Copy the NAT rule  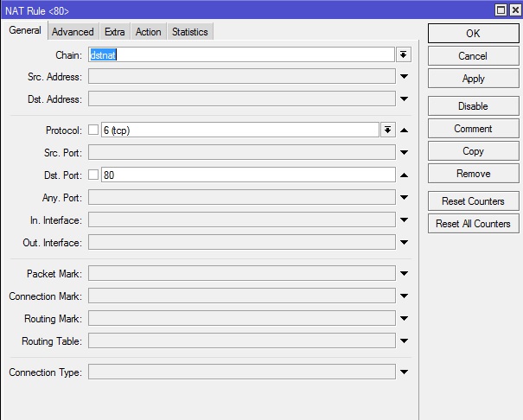(x=474, y=151)
